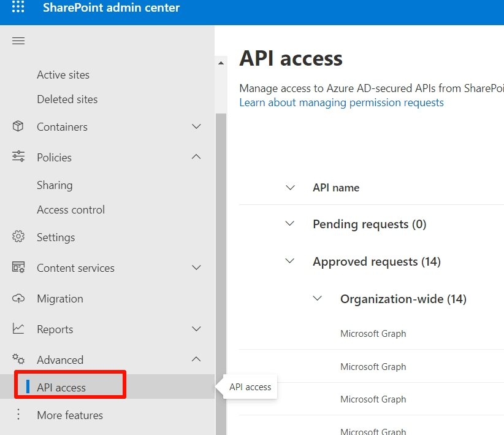
Task: Click the sidebar vertical scrollbar thumb
Action: tap(221, 274)
